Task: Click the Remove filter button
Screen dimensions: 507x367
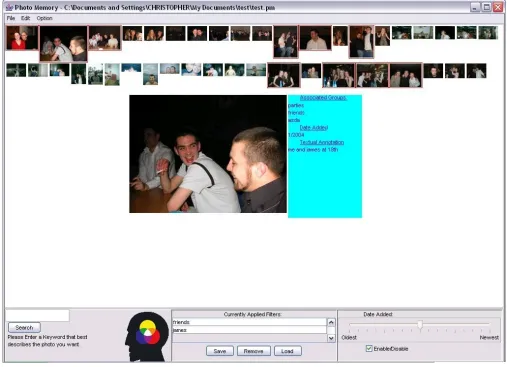Action: coord(253,351)
